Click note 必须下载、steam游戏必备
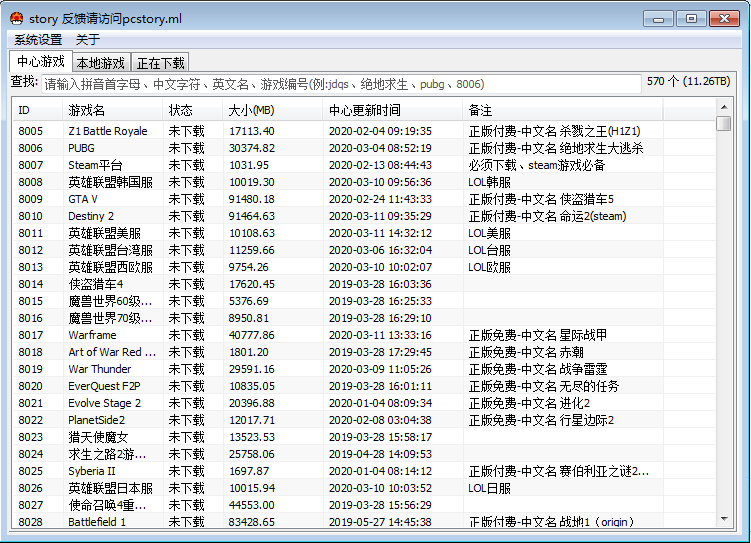Image resolution: width=751 pixels, height=543 pixels. click(x=537, y=165)
